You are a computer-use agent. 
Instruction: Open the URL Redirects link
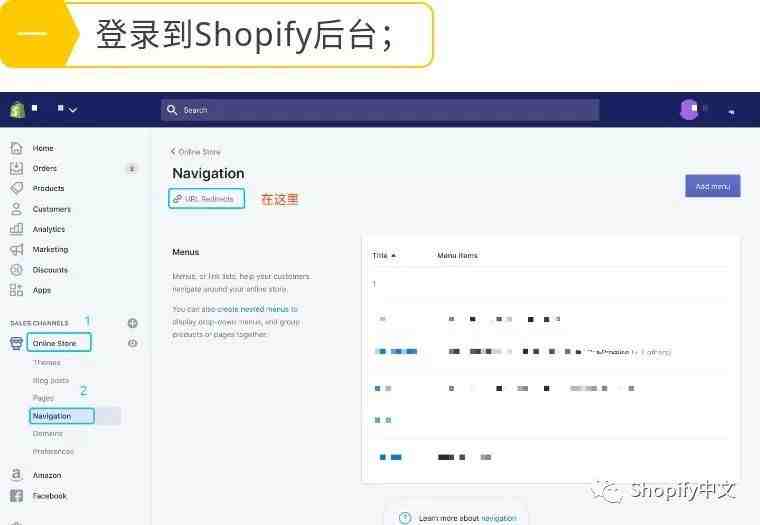pyautogui.click(x=207, y=199)
